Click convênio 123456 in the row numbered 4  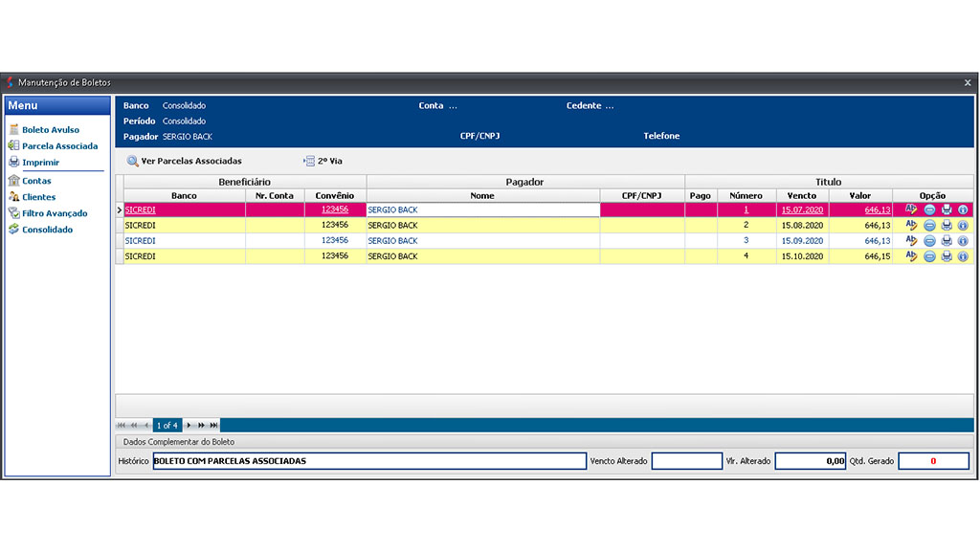pyautogui.click(x=335, y=256)
